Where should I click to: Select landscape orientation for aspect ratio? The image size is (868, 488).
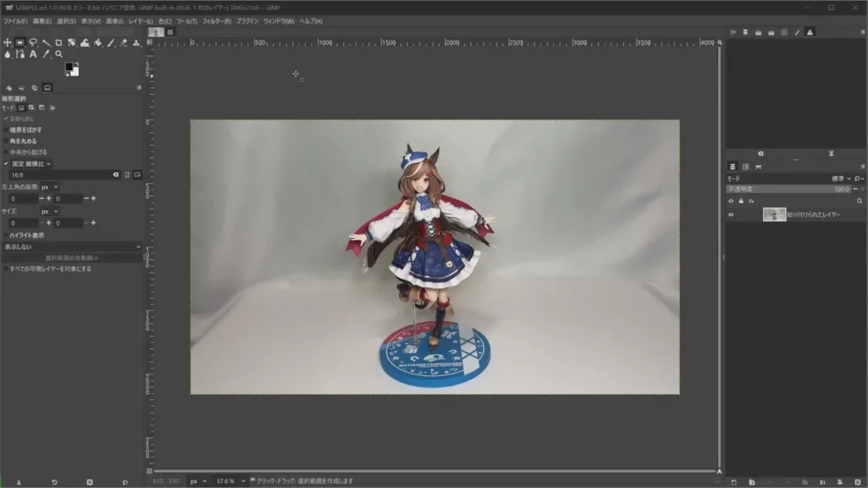(x=137, y=175)
